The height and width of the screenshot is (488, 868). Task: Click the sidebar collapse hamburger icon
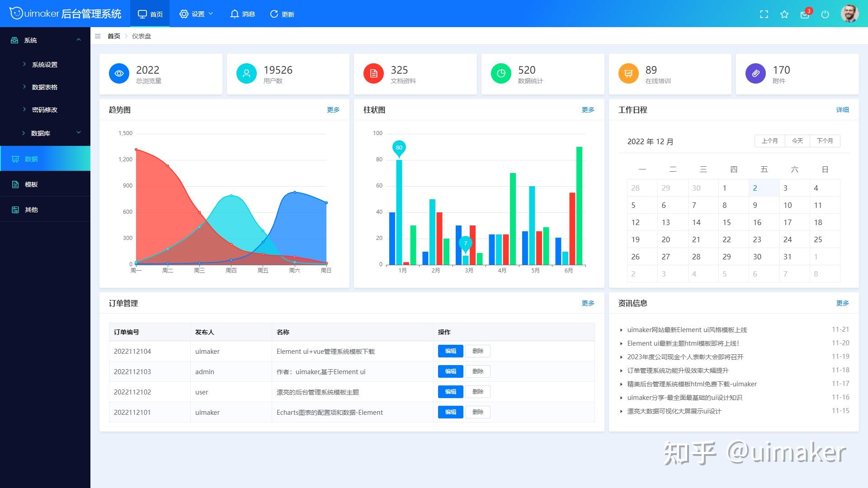[x=98, y=36]
